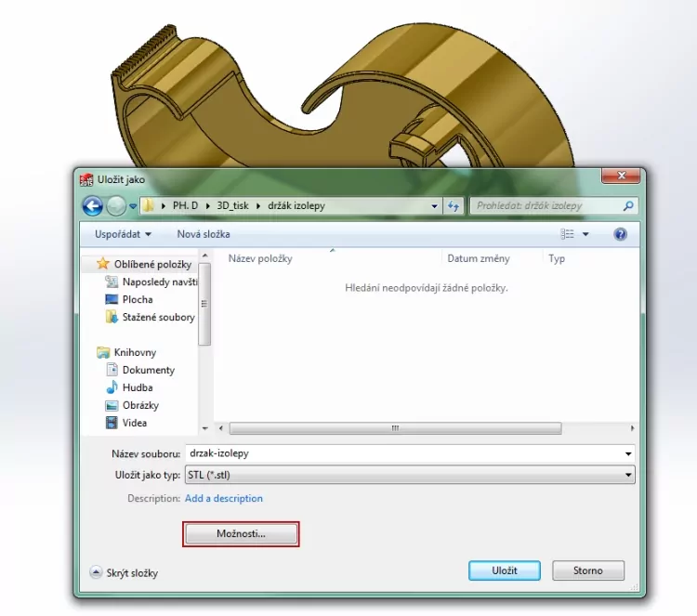Select Naposledy navštívené in navigation pane
Image resolution: width=697 pixels, height=616 pixels.
pos(160,282)
